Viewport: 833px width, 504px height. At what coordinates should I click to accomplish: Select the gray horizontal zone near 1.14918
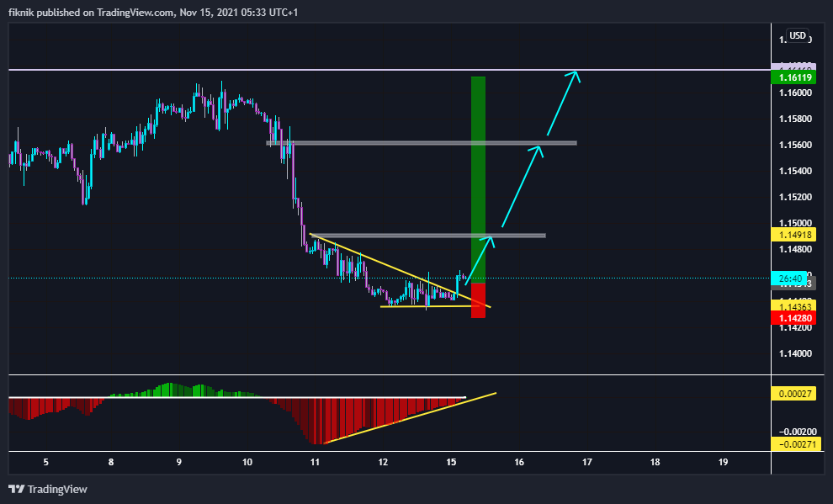[x=427, y=236]
